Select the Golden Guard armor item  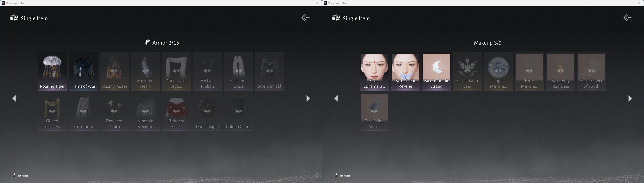[238, 112]
